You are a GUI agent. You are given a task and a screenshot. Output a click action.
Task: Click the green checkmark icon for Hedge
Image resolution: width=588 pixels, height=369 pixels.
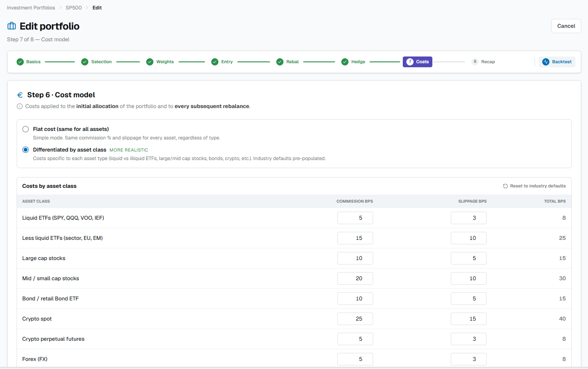(x=345, y=62)
